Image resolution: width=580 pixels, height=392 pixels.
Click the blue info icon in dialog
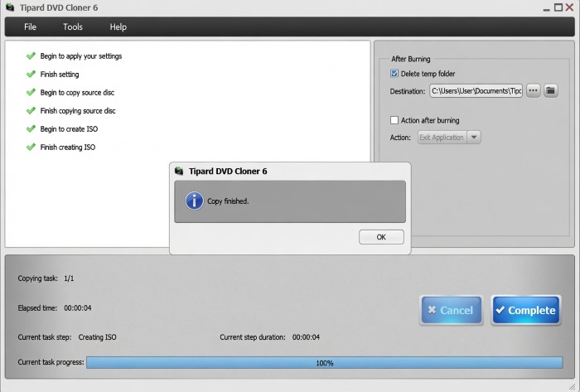194,201
